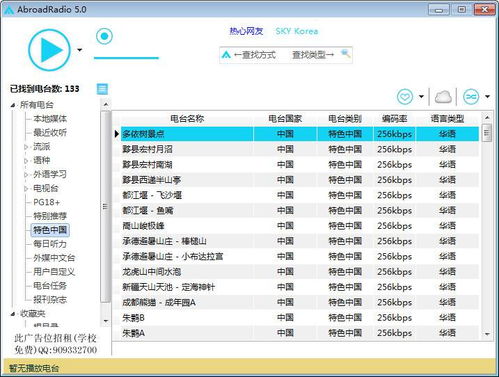Image resolution: width=499 pixels, height=377 pixels.
Task: Open the dropdown next to shuffle icon
Action: (487, 97)
